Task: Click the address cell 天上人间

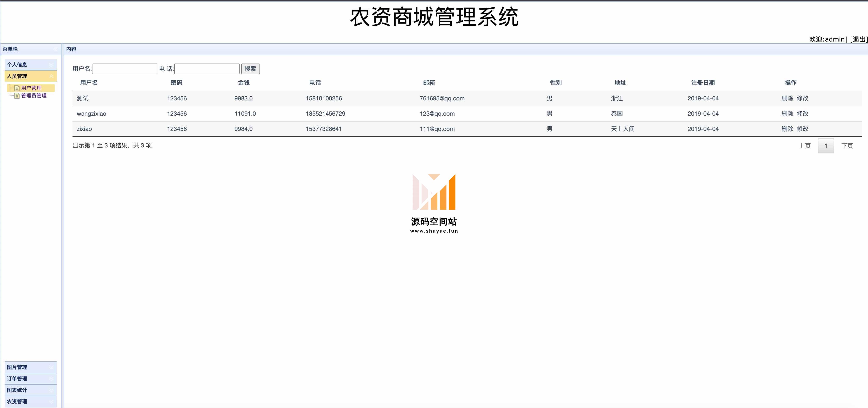Action: (x=623, y=129)
